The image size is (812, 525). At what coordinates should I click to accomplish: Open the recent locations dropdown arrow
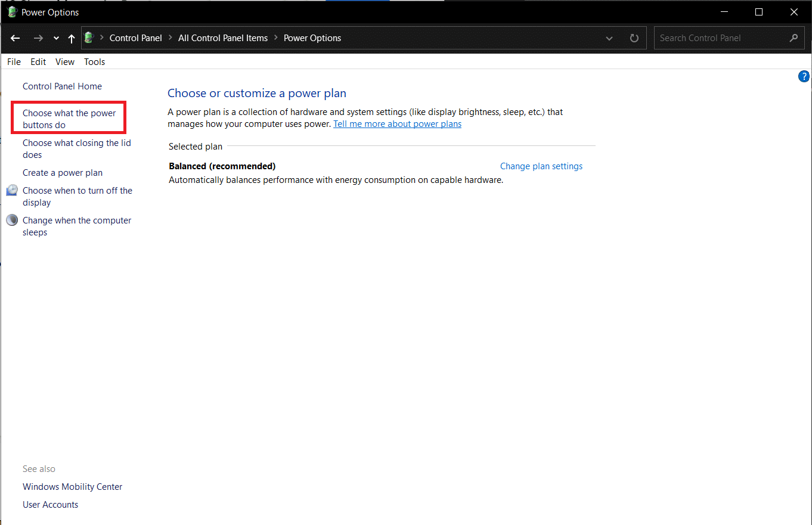[x=56, y=38]
